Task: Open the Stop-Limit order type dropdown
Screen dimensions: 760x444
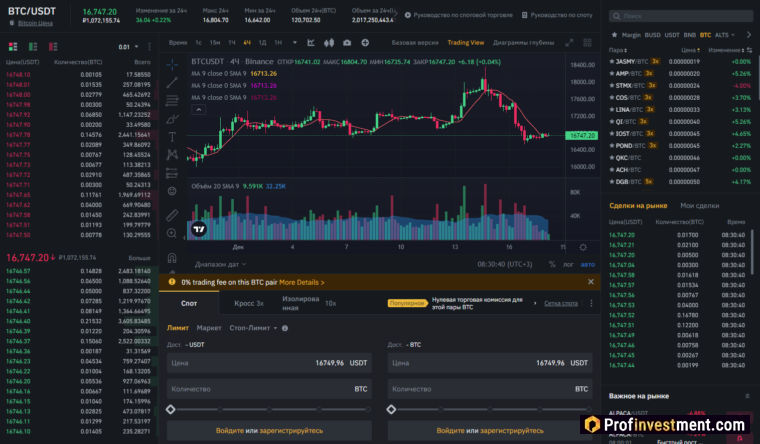Action: (253, 328)
